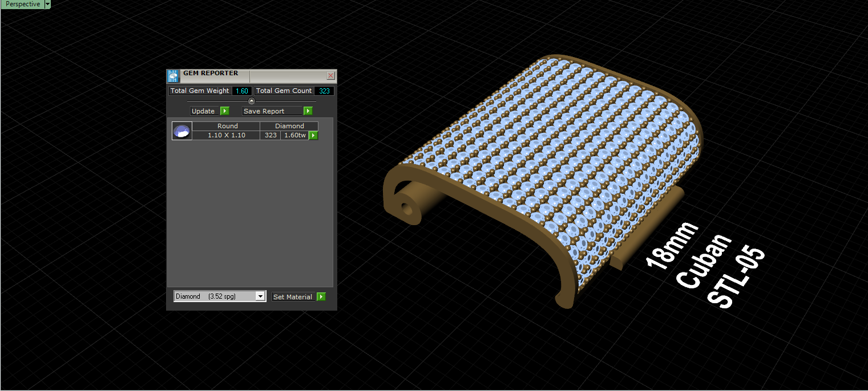
Task: Open the Perspective viewport dropdown arrow
Action: point(47,4)
